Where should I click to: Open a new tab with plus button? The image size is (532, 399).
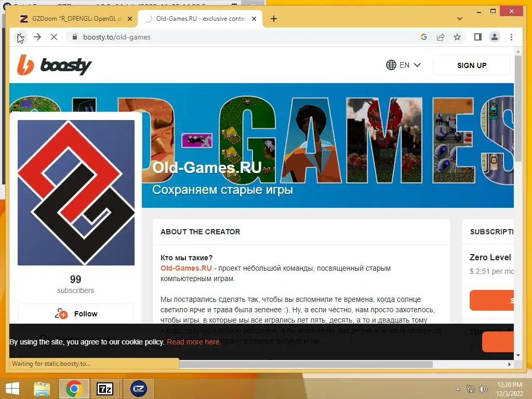pos(274,19)
